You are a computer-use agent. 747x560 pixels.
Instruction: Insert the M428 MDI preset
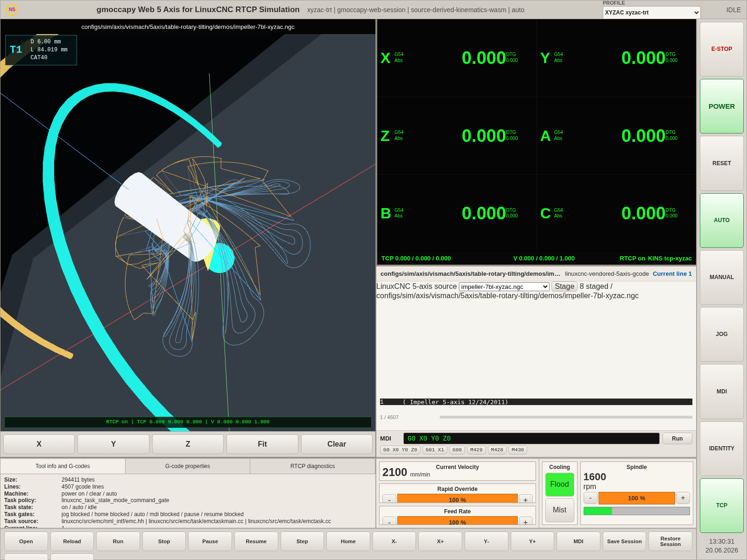497,450
